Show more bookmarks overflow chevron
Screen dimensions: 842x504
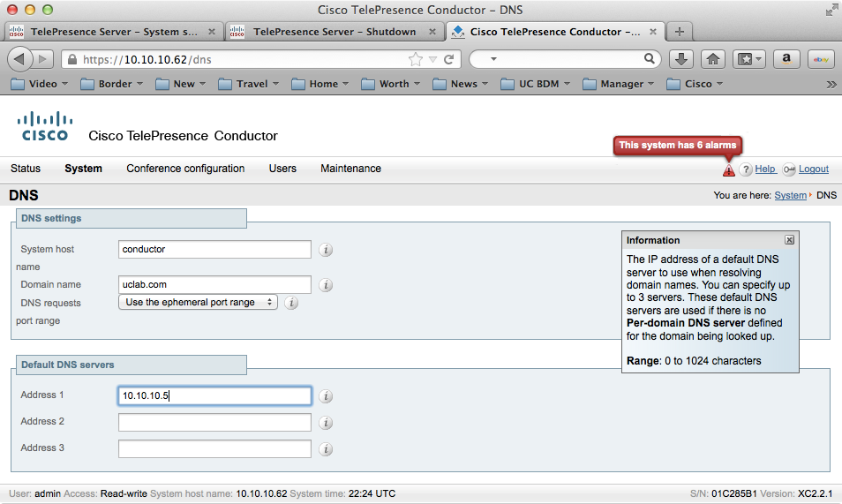[x=831, y=85]
